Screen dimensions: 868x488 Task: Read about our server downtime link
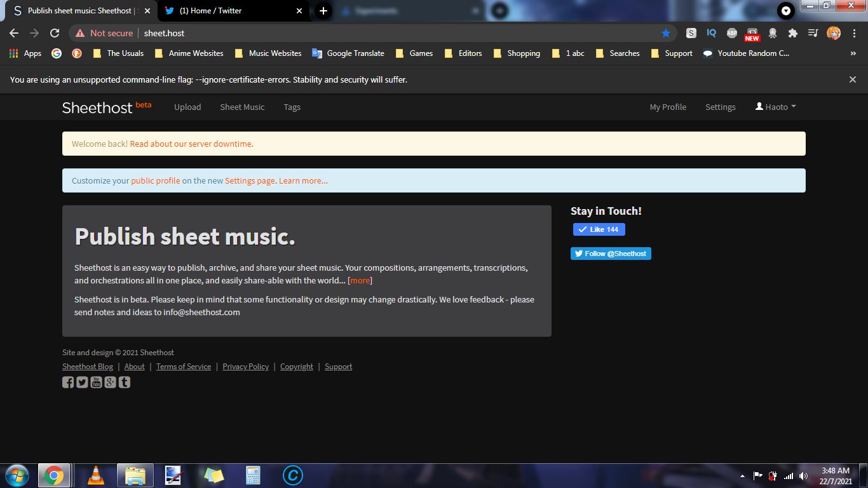[x=192, y=144]
